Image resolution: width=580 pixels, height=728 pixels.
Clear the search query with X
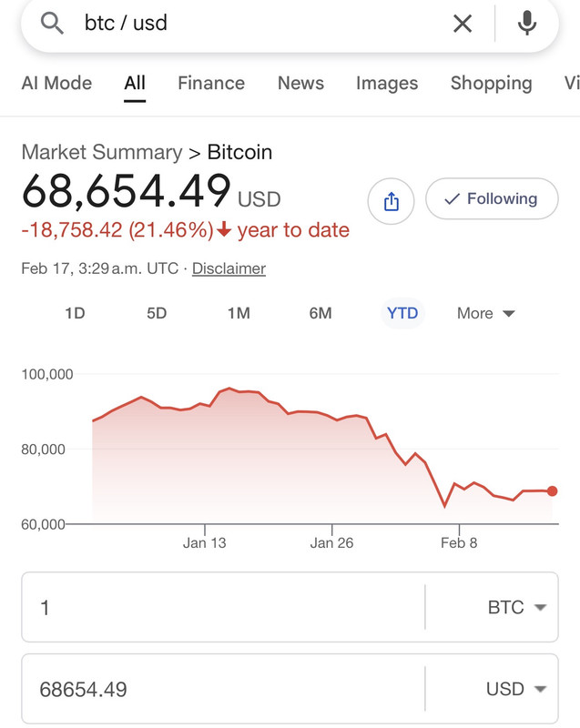[463, 24]
